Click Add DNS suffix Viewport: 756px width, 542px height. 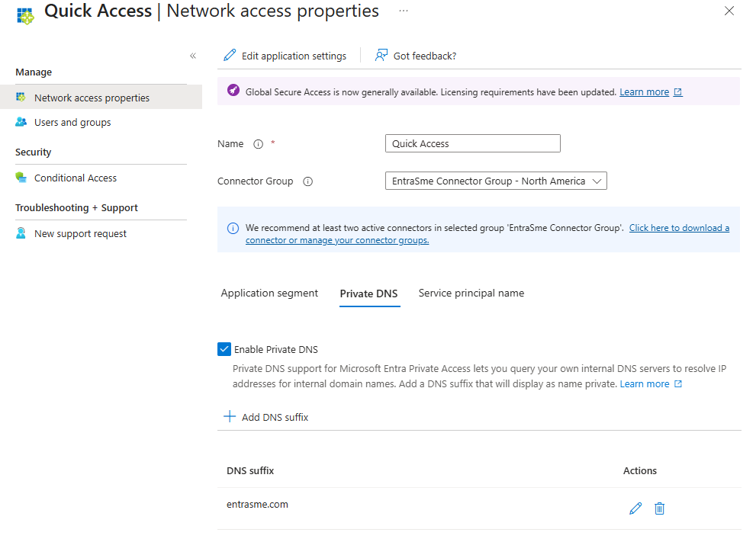click(275, 417)
